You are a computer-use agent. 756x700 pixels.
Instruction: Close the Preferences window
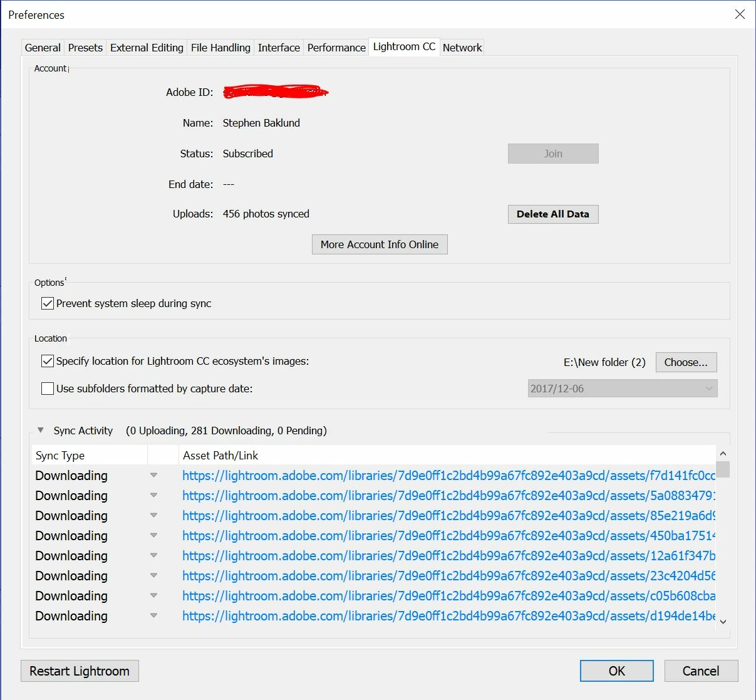(x=740, y=14)
